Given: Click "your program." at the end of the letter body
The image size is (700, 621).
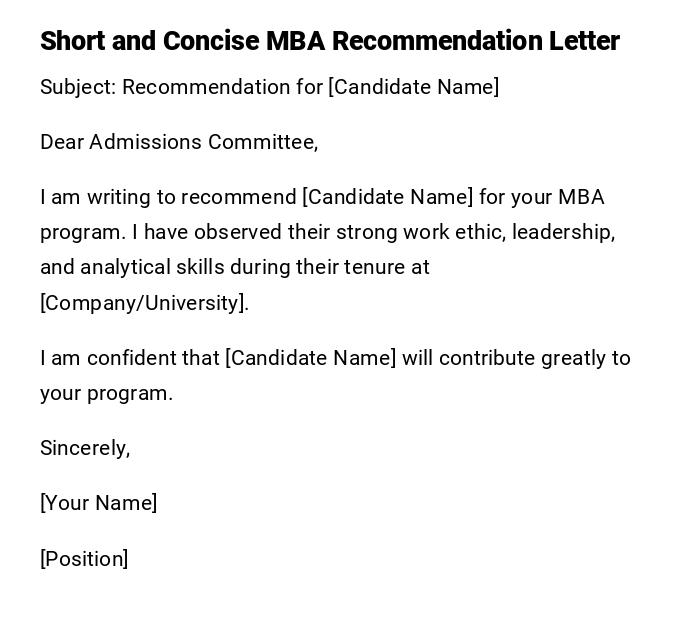Looking at the screenshot, I should point(107,393).
